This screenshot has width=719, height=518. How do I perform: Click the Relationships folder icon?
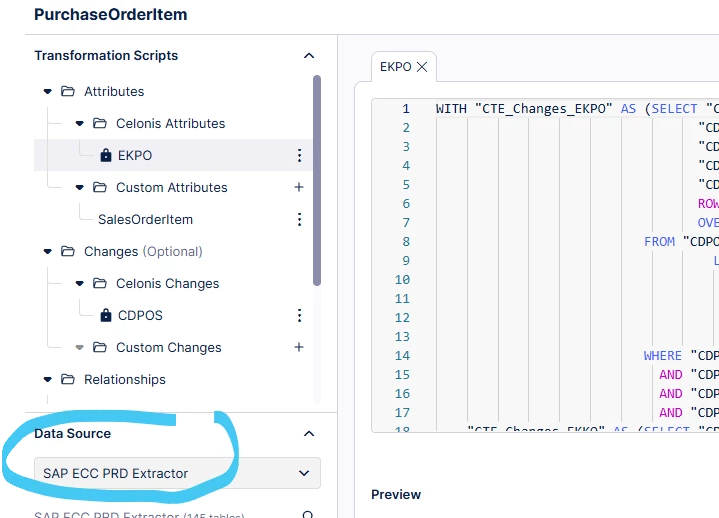[x=68, y=379]
